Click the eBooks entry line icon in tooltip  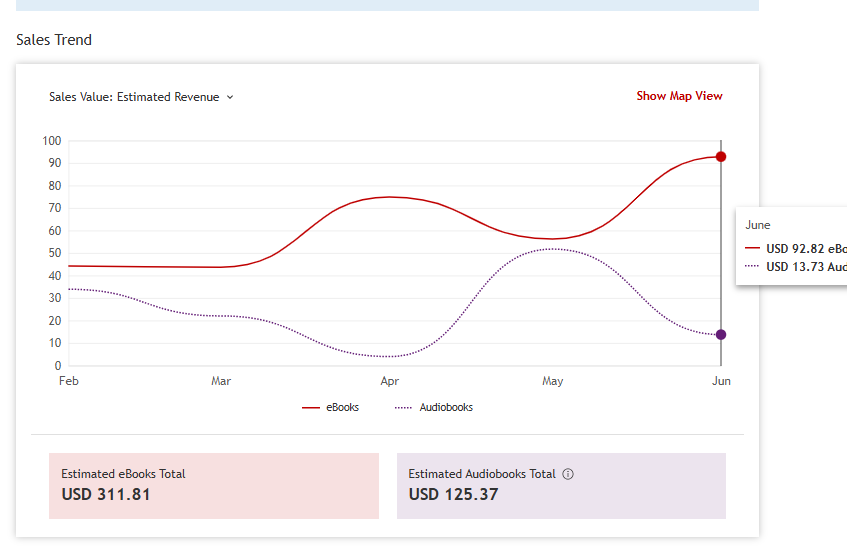point(752,248)
